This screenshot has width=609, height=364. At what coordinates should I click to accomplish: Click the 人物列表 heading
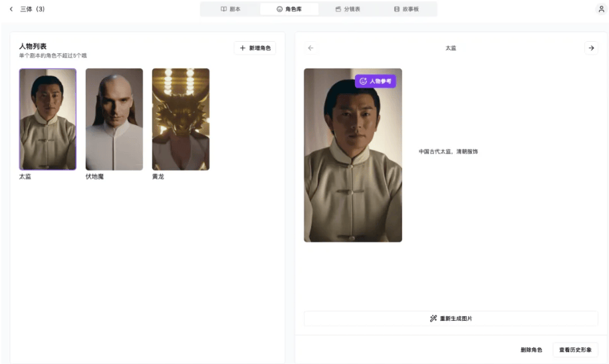33,46
